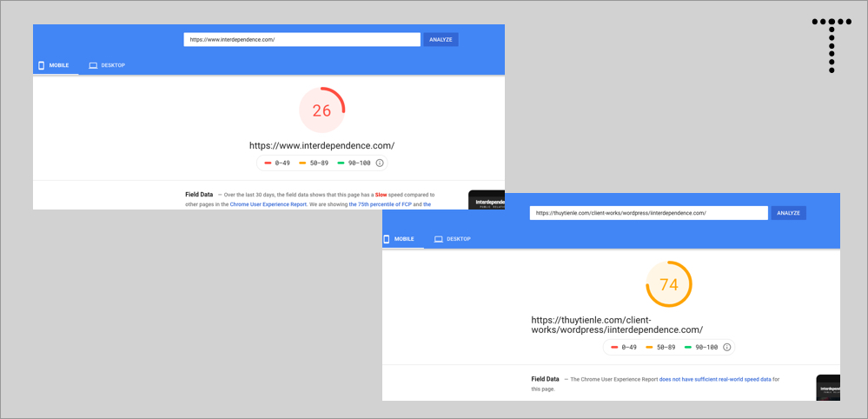This screenshot has width=868, height=419.
Task: Click ANALYZE next to interdependence.com URL
Action: 441,40
